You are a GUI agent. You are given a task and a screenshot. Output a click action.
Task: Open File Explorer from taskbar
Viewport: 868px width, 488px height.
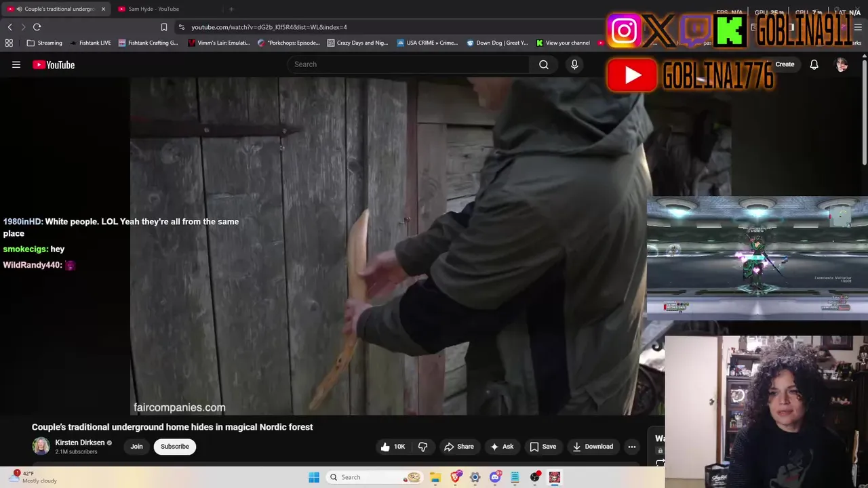435,477
